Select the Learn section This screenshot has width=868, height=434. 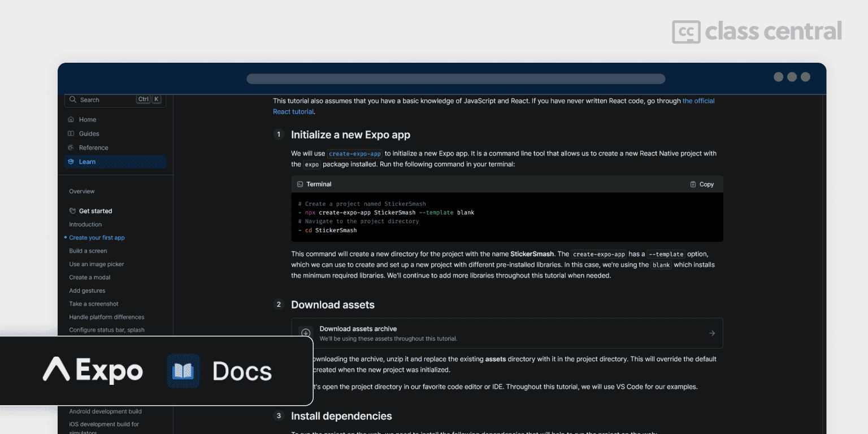click(115, 162)
